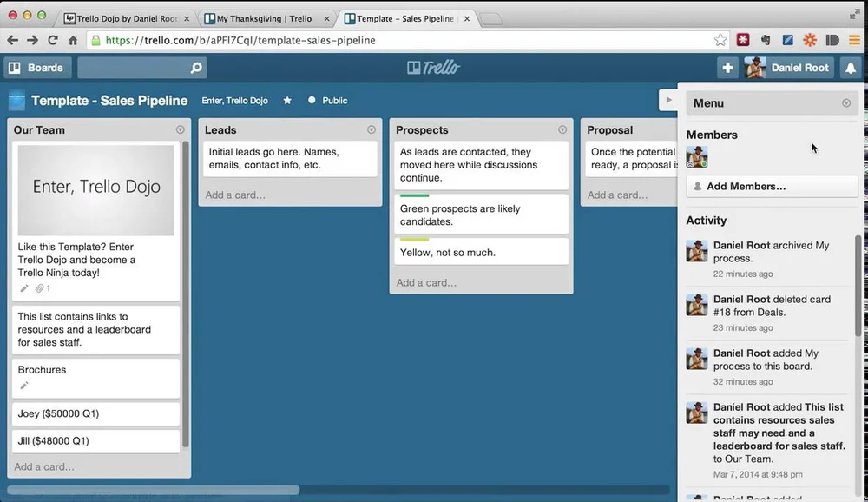868x502 pixels.
Task: Open the Jill ($48000 Q1) card
Action: pos(95,441)
